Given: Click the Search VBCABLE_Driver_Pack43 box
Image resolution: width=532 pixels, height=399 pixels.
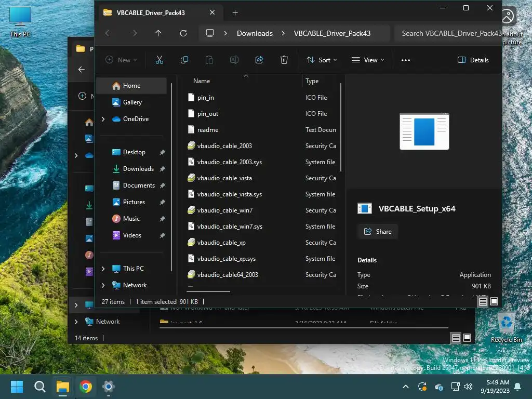Looking at the screenshot, I should (x=448, y=33).
